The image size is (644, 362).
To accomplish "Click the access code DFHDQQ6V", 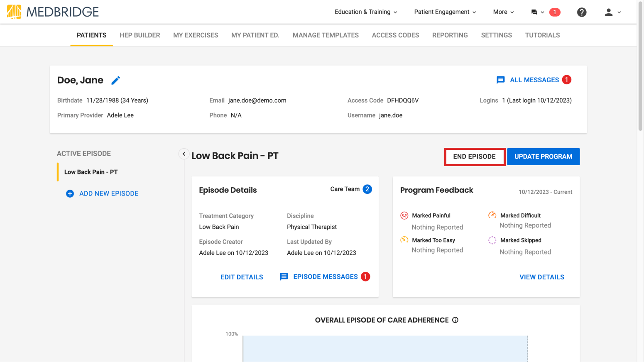I will click(403, 100).
